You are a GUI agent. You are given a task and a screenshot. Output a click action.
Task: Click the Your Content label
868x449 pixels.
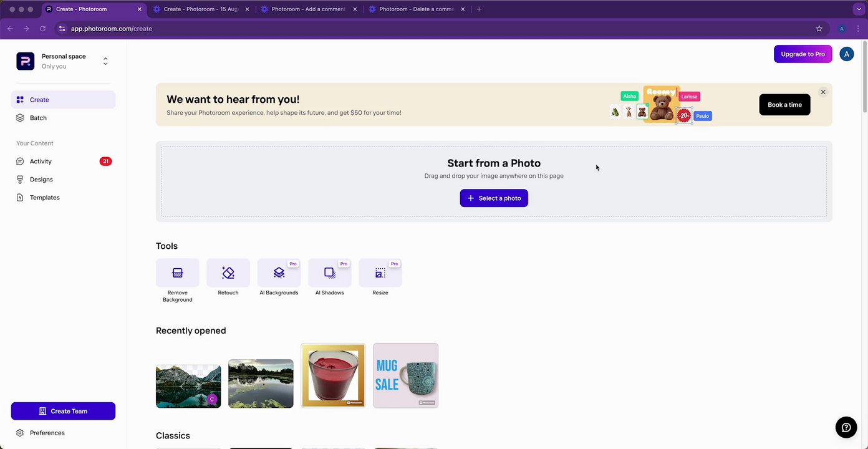coord(35,143)
